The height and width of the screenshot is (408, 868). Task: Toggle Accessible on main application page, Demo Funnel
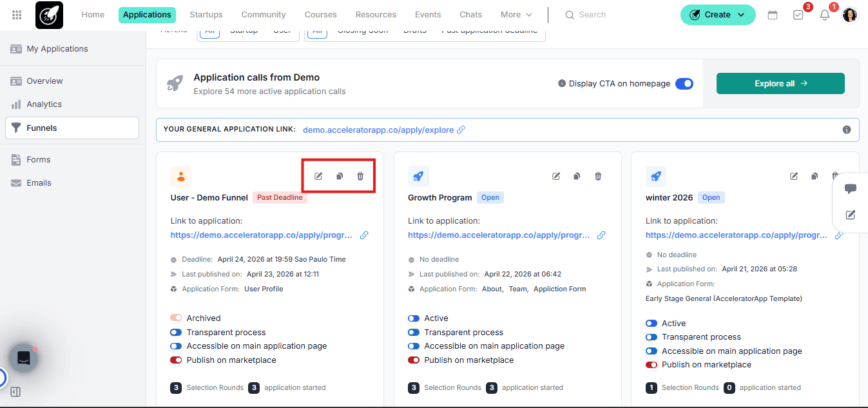pos(176,346)
